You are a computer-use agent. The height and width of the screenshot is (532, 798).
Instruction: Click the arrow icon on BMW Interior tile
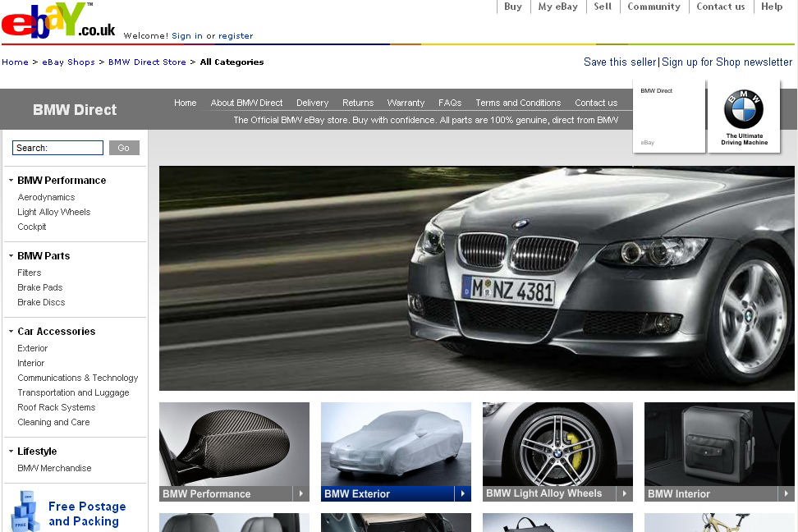[787, 493]
